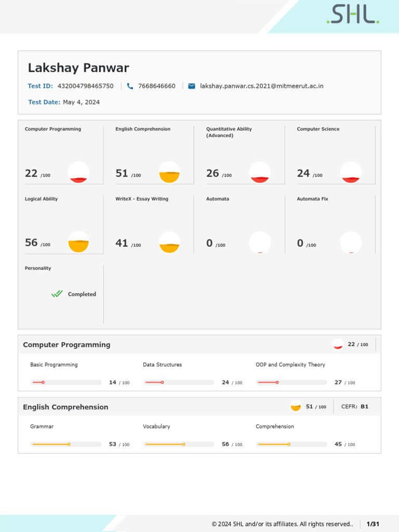
Task: Click the Logical Ability score gauge
Action: click(x=78, y=242)
